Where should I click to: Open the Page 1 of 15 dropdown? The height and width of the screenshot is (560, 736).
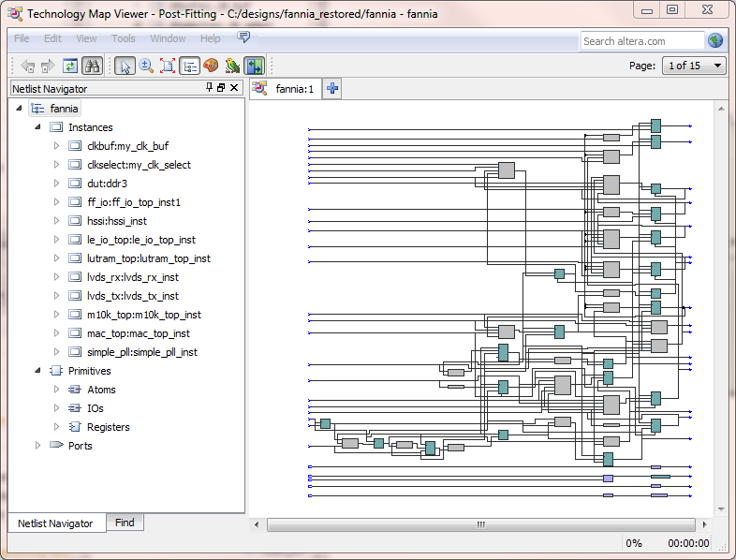(694, 66)
